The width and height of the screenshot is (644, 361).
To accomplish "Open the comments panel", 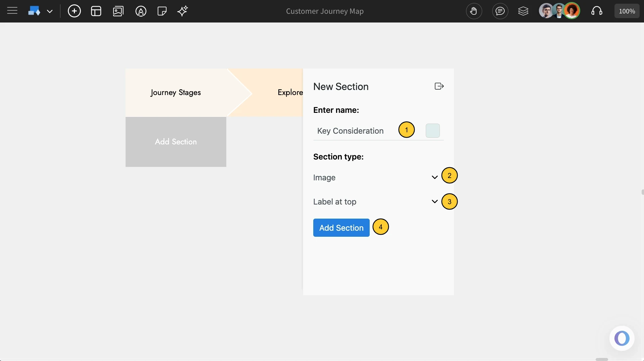I will click(500, 11).
